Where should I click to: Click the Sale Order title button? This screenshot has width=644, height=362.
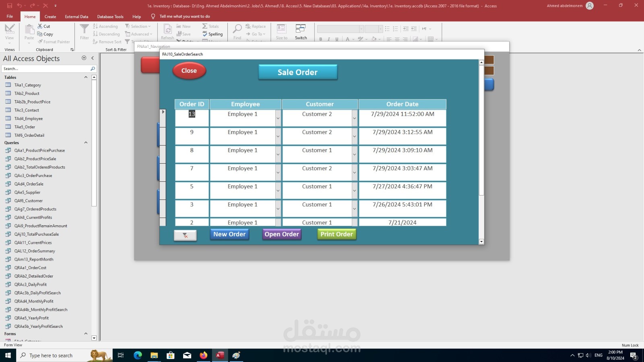coord(298,72)
